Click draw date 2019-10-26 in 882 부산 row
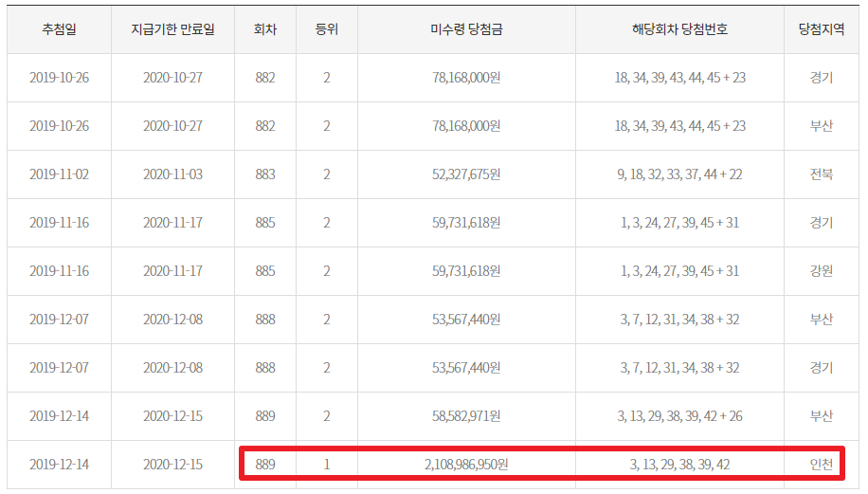Viewport: 868px width, 494px height. click(60, 126)
